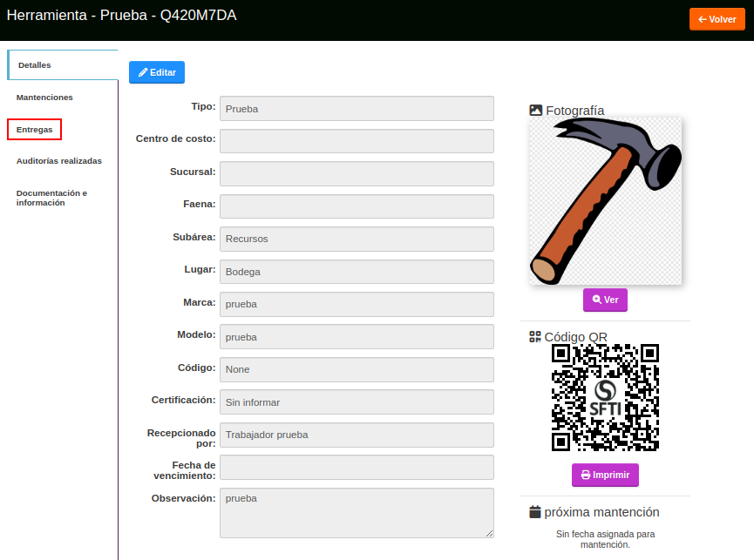Click the QR code image
Screen dimensions: 754x560
pyautogui.click(x=605, y=397)
